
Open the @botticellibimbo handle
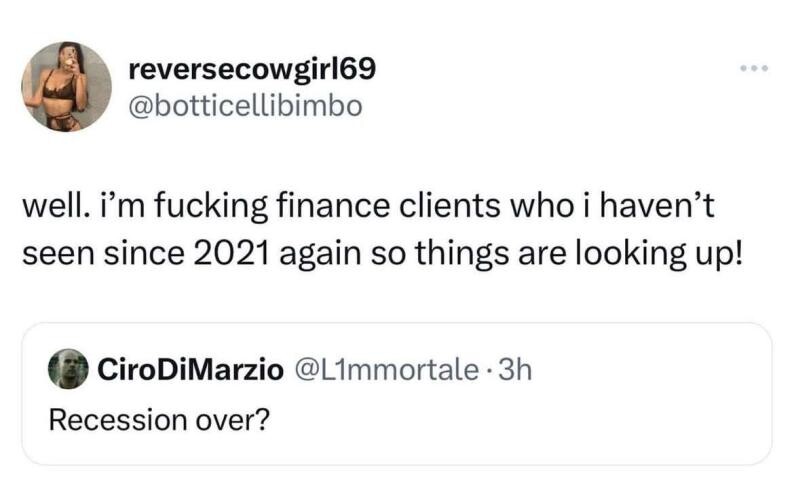[246, 106]
